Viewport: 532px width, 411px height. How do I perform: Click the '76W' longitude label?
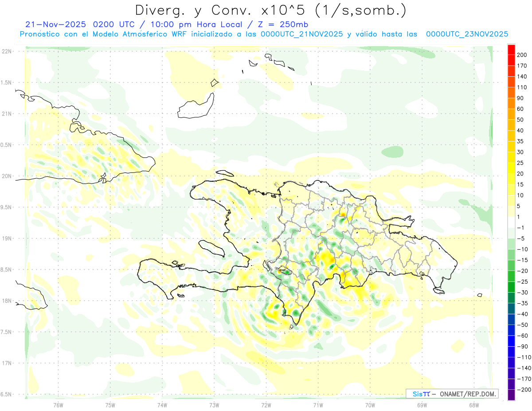point(58,405)
